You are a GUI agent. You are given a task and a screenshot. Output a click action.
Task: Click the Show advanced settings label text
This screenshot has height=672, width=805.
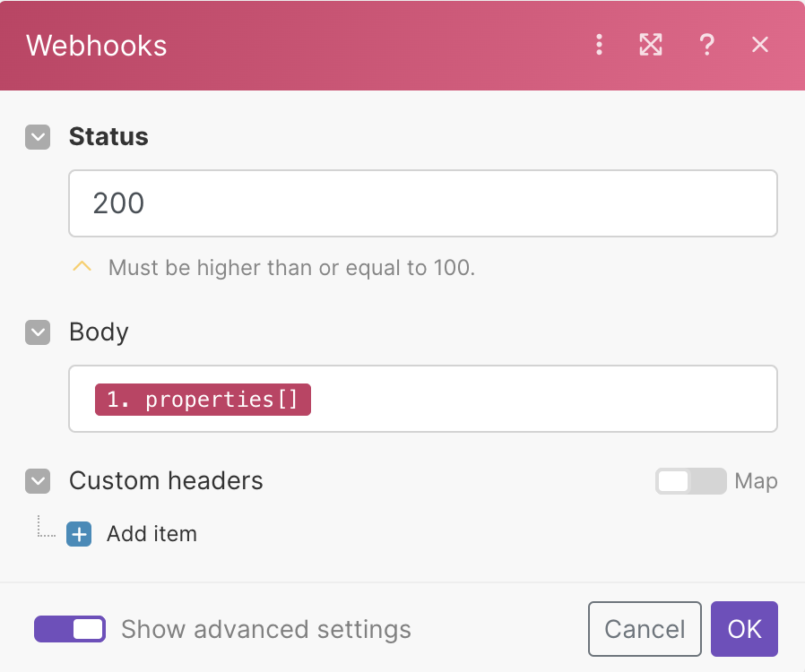coord(266,629)
